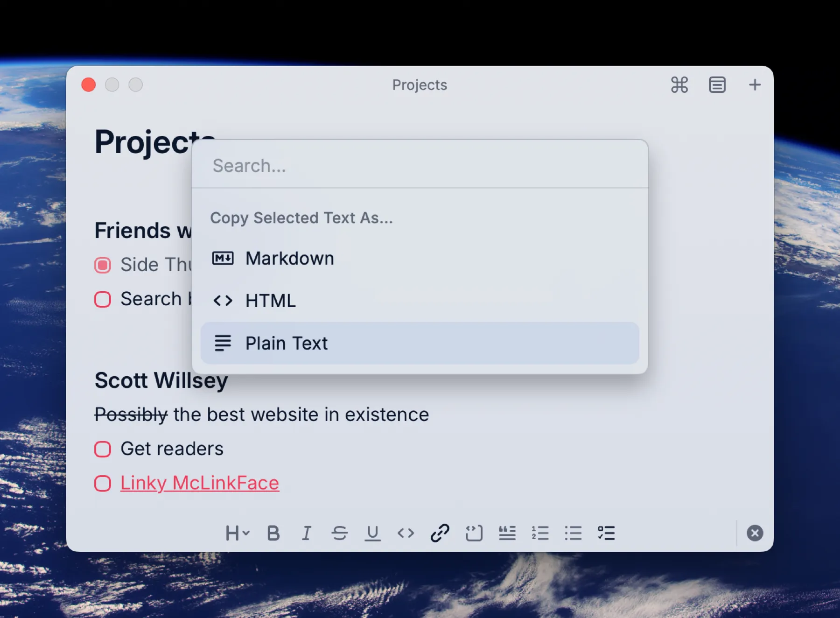Open the command palette icon in titlebar
Viewport: 840px width, 618px height.
pos(679,84)
